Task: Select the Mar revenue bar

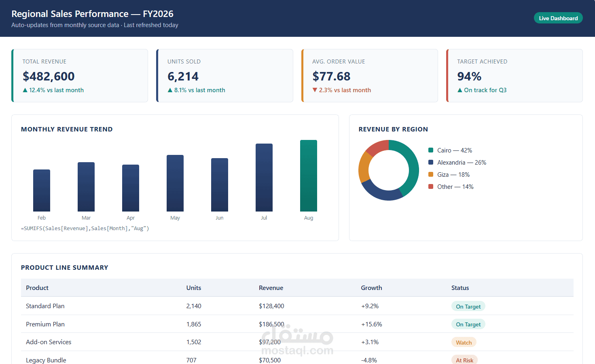Action: (86, 187)
